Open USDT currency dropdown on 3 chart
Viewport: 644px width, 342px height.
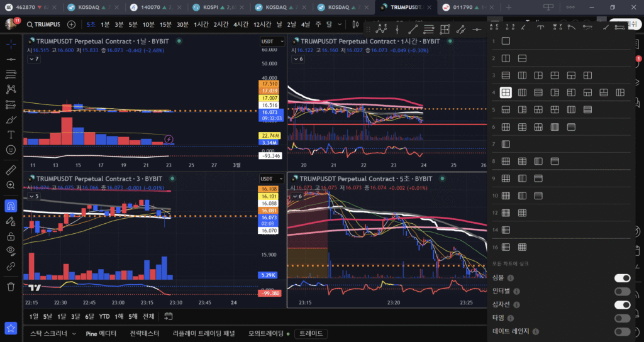(272, 179)
